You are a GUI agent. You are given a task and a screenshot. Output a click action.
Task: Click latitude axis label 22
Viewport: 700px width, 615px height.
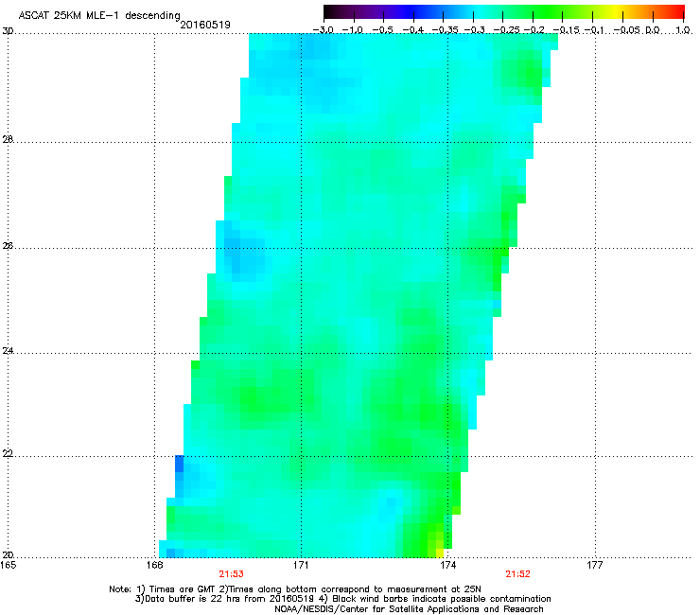(x=8, y=454)
